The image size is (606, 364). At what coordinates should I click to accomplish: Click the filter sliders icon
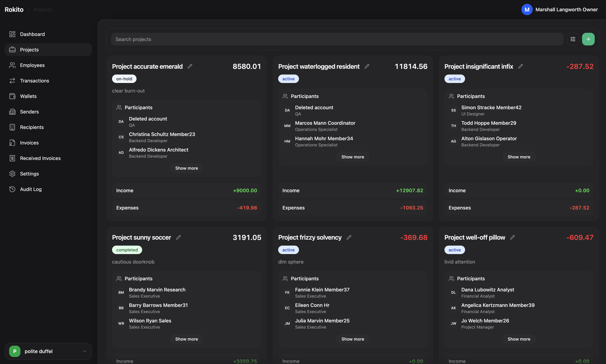573,39
